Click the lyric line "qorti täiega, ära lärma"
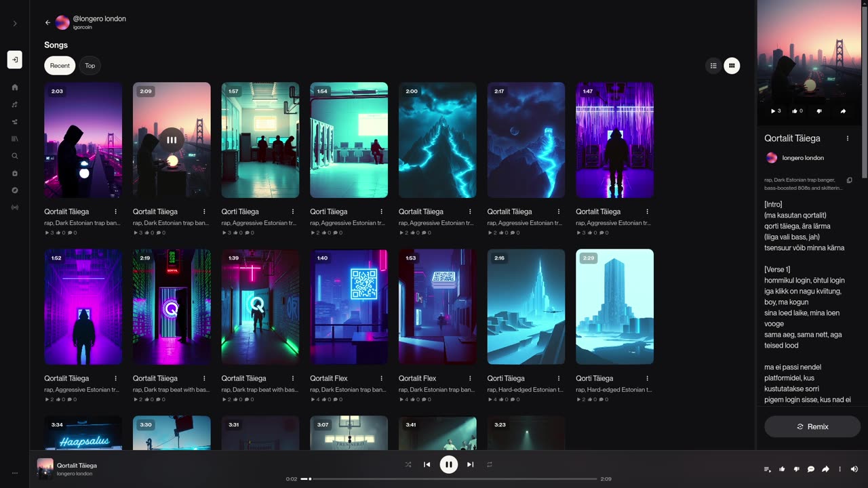Screen dimensions: 868x488 pyautogui.click(x=797, y=226)
